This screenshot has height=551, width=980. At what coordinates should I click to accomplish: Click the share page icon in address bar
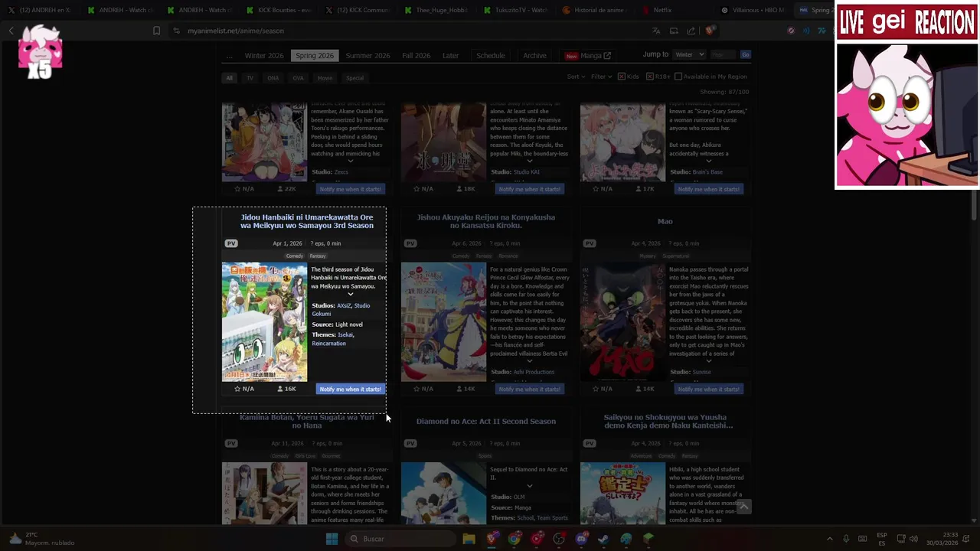click(x=691, y=31)
